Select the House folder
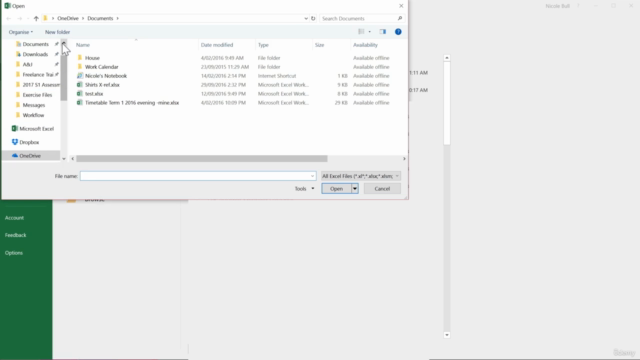This screenshot has width=640, height=360. [92, 58]
